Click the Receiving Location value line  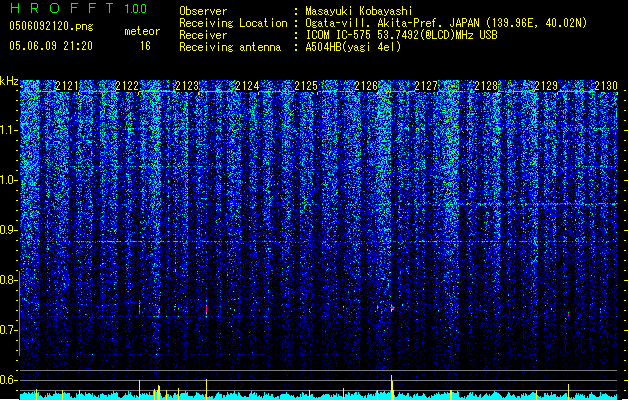click(x=446, y=23)
